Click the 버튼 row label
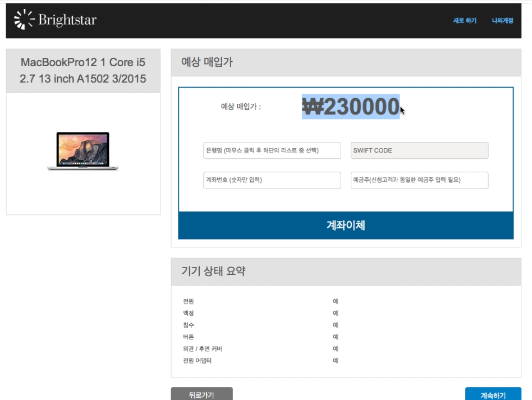 (x=189, y=337)
